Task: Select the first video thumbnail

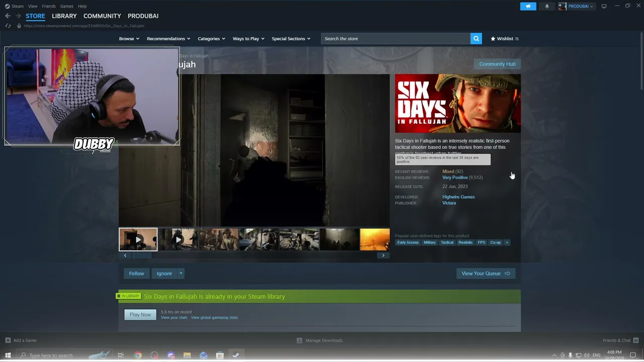Action: coord(138,239)
